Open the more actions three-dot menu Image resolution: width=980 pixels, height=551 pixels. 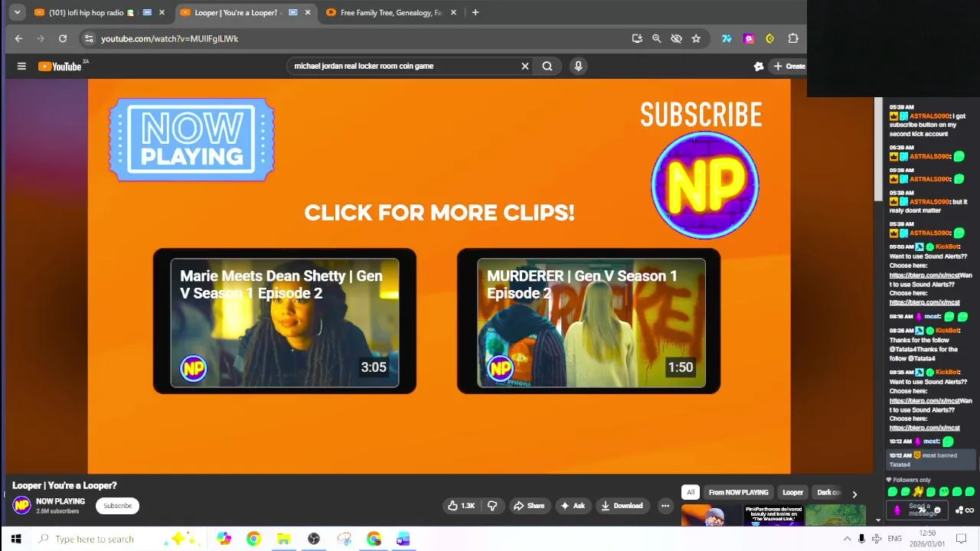(665, 506)
